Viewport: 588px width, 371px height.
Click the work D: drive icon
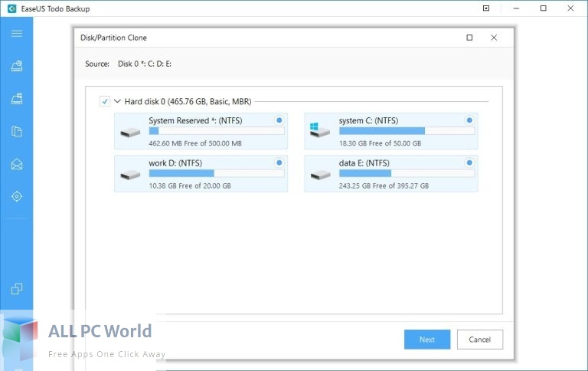click(130, 175)
